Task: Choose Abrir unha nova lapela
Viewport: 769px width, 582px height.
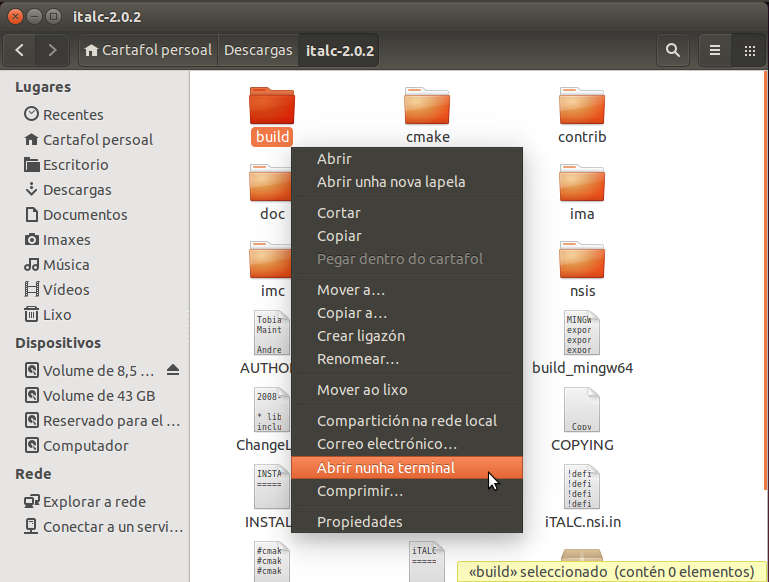Action: click(x=407, y=182)
